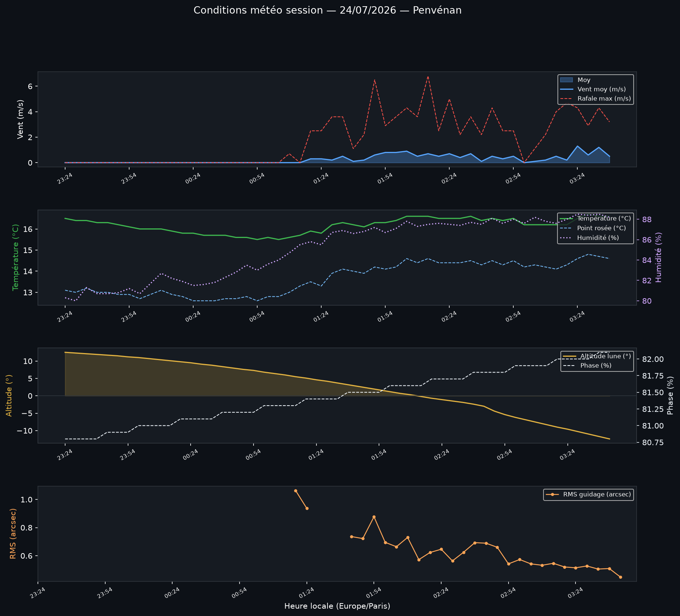Click the '81.00' phase axis tick
The image size is (680, 616).
(x=653, y=426)
